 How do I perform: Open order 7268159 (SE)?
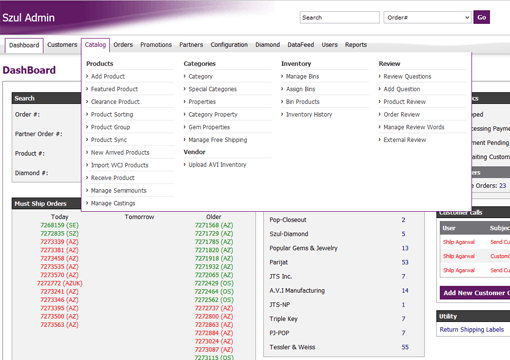(59, 225)
